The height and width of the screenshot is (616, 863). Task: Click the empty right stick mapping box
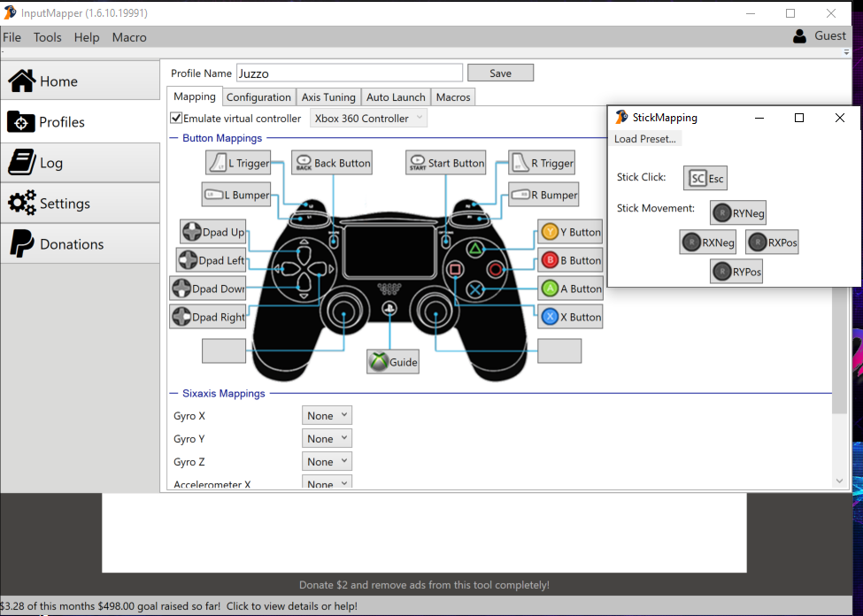[559, 350]
